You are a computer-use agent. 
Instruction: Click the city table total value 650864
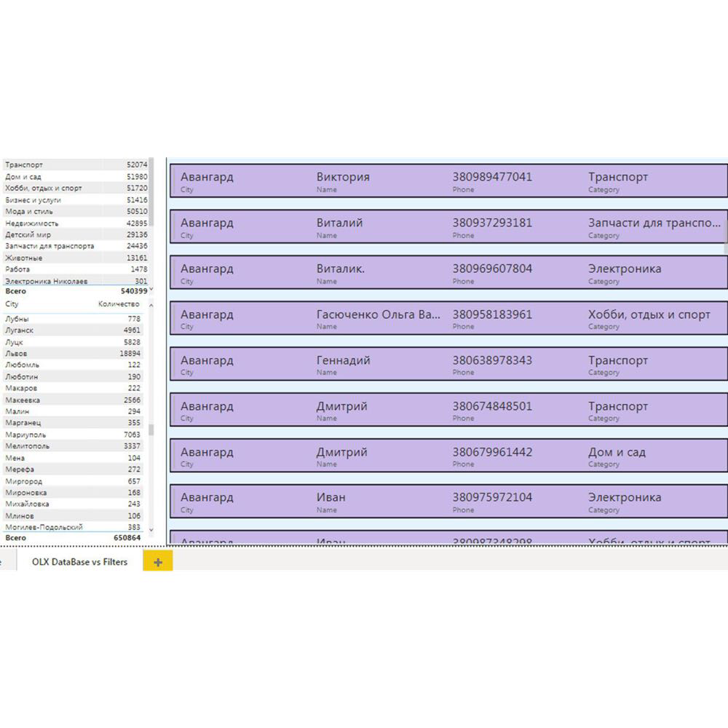(127, 538)
